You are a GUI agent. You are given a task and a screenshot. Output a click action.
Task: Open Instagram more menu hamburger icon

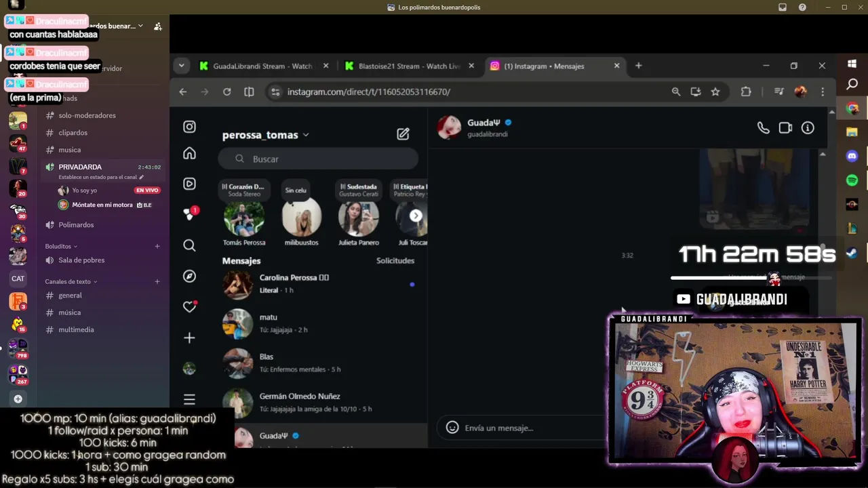[189, 399]
